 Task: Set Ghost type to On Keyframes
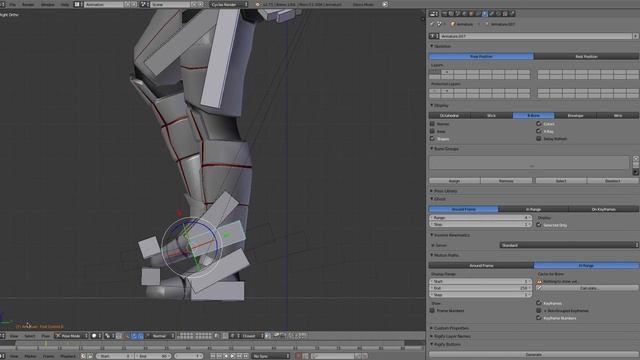(604, 209)
